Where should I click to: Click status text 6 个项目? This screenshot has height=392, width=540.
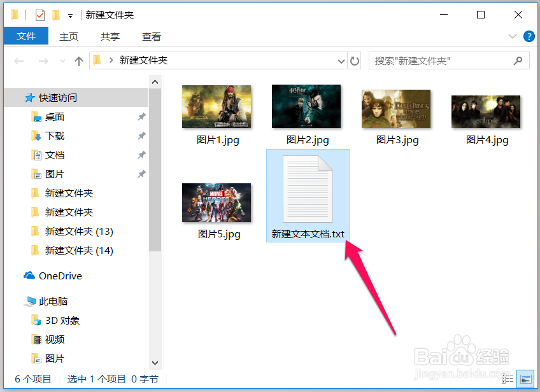[32, 379]
